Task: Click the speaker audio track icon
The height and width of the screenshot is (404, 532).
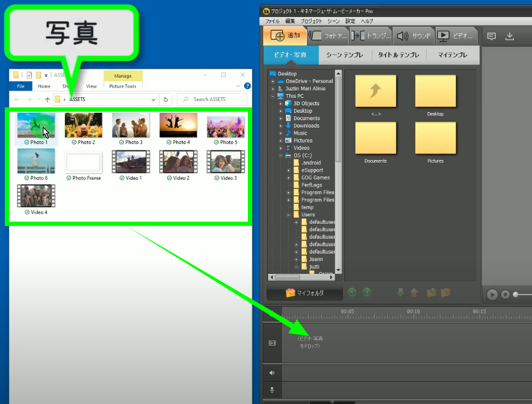Action: coord(272,373)
